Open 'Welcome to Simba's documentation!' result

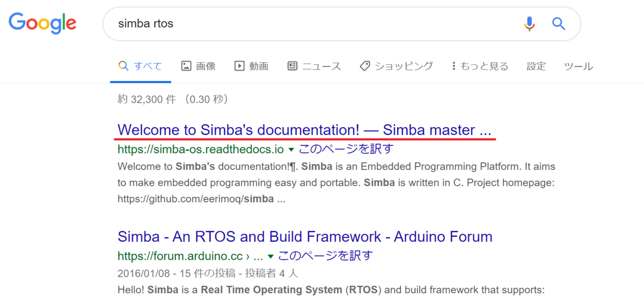pyautogui.click(x=304, y=130)
